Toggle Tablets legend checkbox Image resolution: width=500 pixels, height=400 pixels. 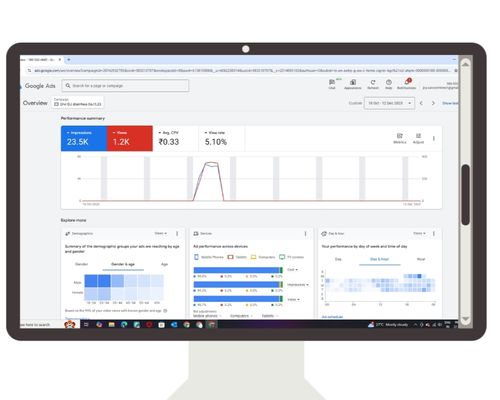(230, 257)
